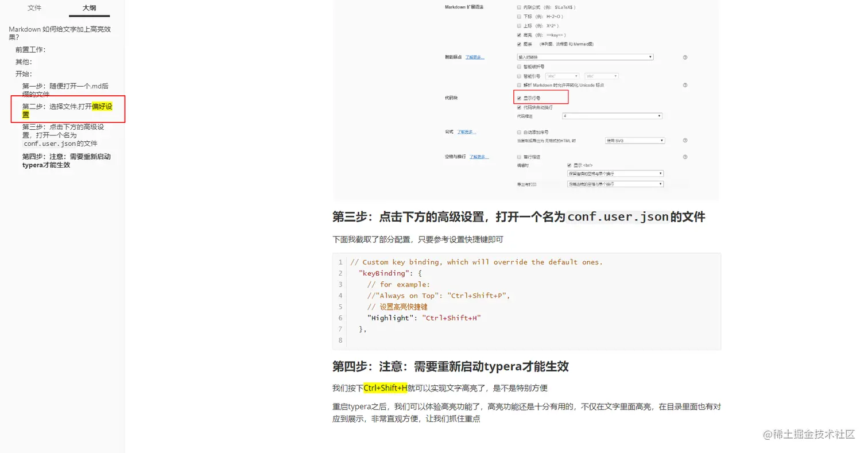The height and width of the screenshot is (453, 868).
Task: Go to 开始 in the outline
Action: click(24, 73)
